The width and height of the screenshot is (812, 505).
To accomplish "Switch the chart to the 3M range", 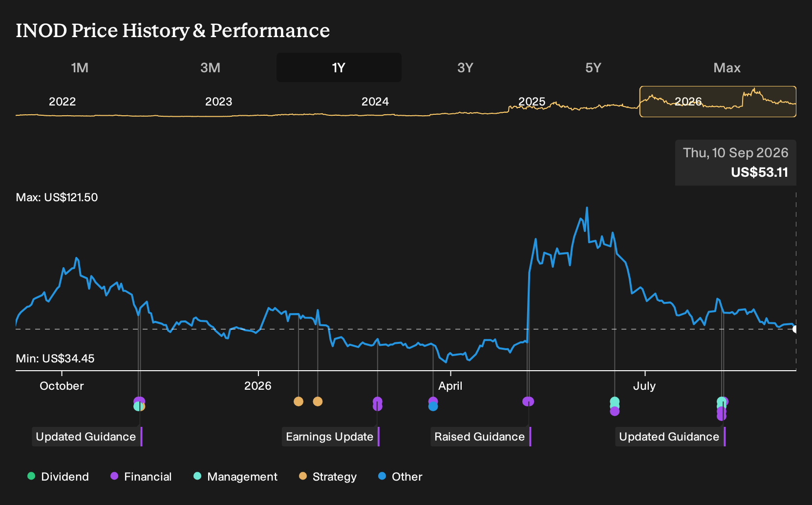I will click(x=210, y=67).
